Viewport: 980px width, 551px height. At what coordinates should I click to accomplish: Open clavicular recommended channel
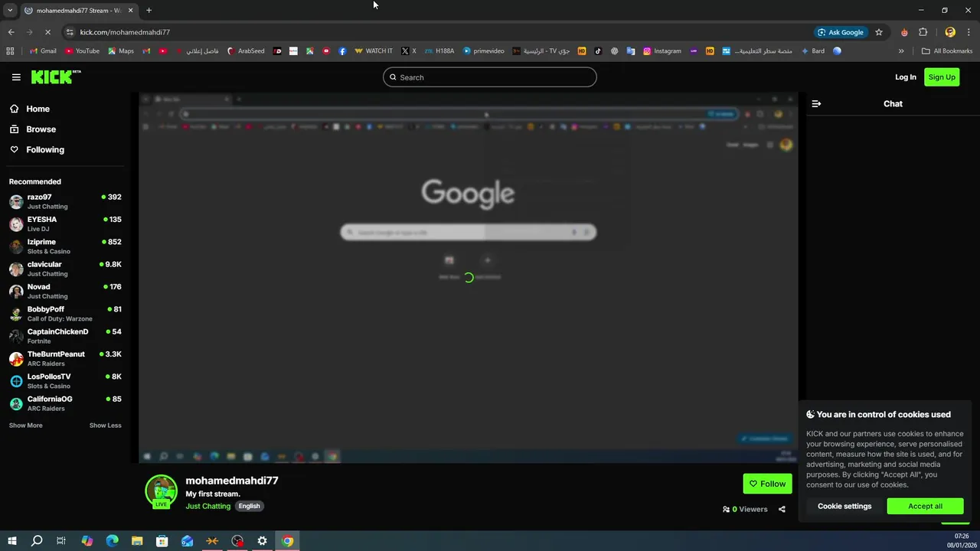pyautogui.click(x=66, y=269)
